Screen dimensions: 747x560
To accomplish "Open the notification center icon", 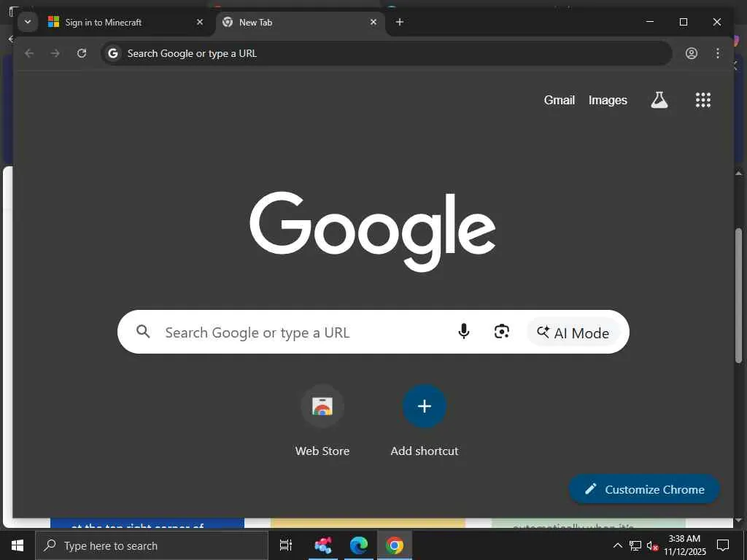I will [x=723, y=545].
